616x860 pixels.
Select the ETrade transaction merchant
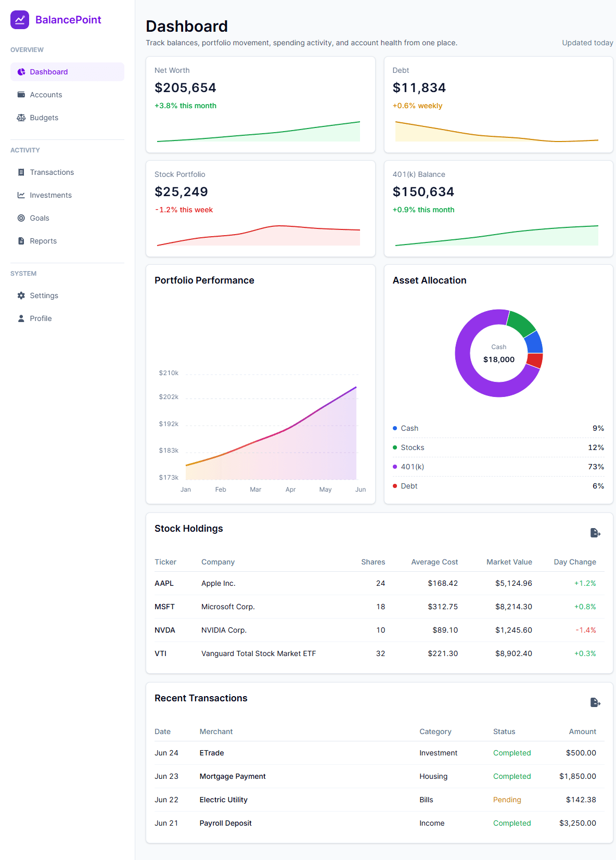click(212, 753)
